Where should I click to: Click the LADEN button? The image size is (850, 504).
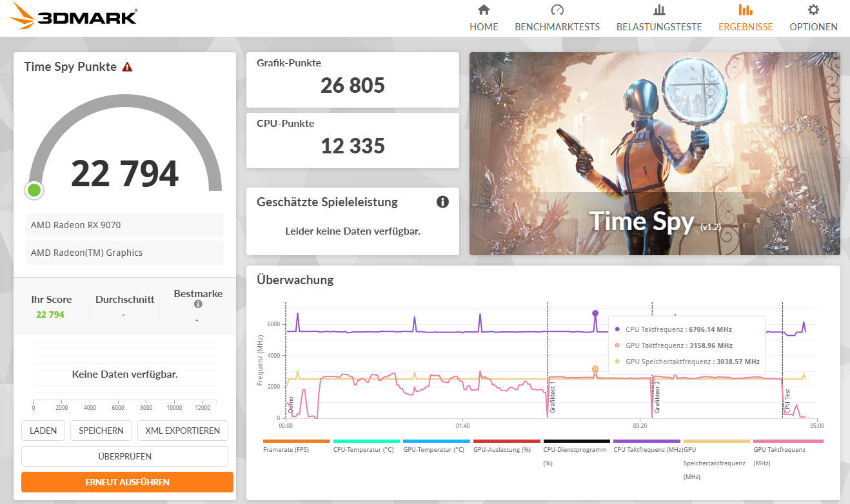coord(43,431)
